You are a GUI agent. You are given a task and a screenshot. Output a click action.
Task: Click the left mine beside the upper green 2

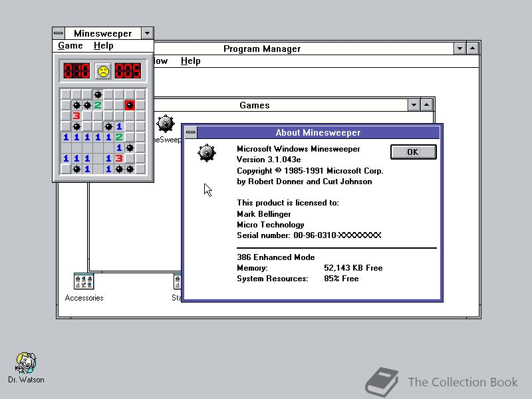point(76,105)
